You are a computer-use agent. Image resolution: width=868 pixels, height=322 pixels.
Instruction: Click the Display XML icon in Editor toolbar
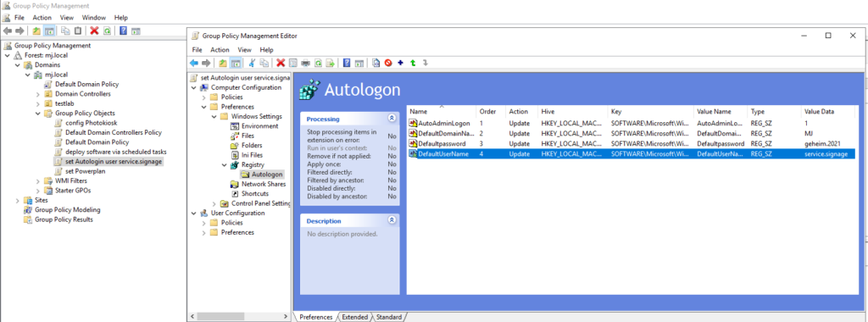(x=376, y=63)
